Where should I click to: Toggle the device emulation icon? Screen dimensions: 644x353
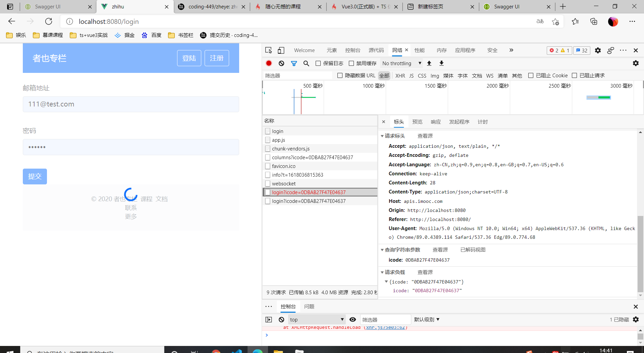pyautogui.click(x=281, y=50)
